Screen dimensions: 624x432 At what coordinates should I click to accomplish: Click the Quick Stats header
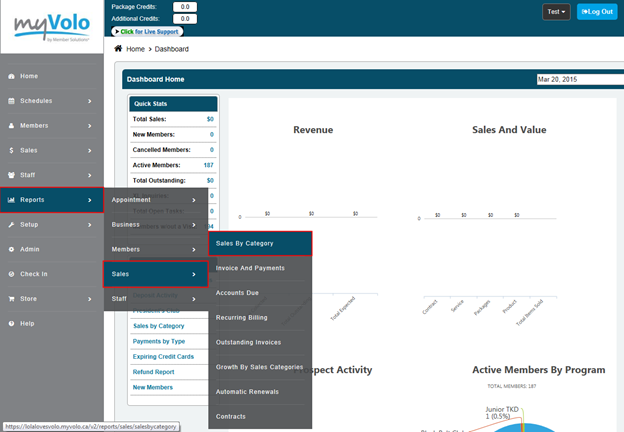[x=173, y=103]
